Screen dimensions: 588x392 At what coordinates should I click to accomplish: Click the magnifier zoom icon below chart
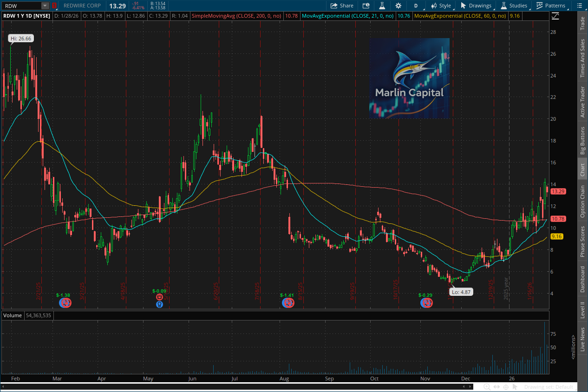pyautogui.click(x=487, y=387)
